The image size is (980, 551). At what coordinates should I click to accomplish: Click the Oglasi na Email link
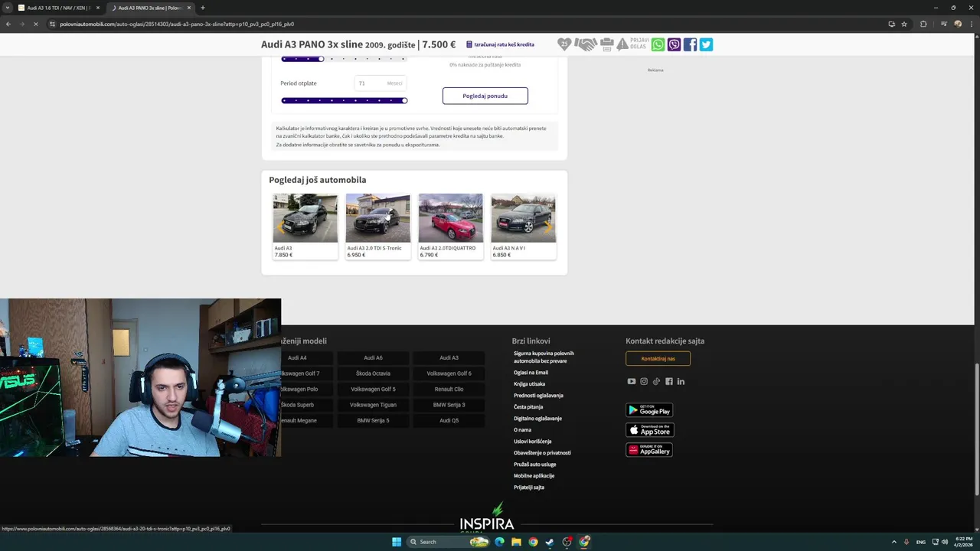click(x=531, y=373)
